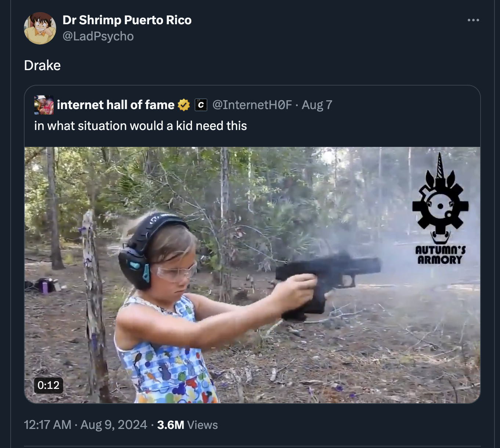500x448 pixels.
Task: Click the gold verified badge
Action: [184, 105]
